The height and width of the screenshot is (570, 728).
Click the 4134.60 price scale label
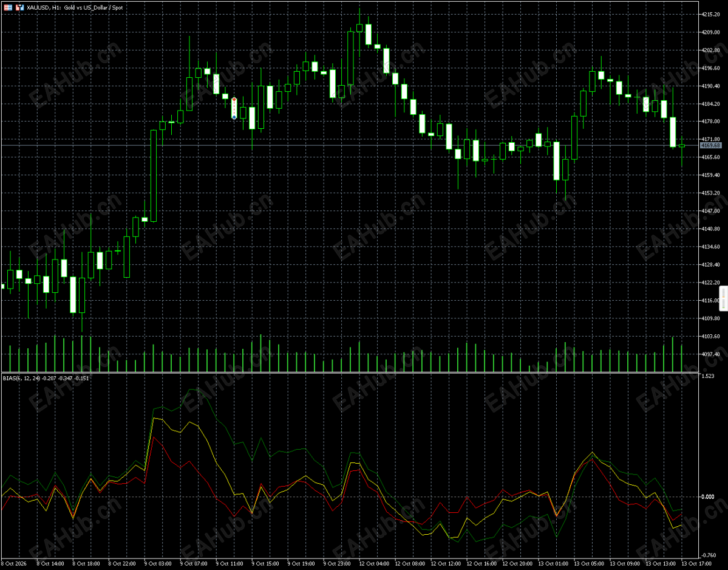711,247
